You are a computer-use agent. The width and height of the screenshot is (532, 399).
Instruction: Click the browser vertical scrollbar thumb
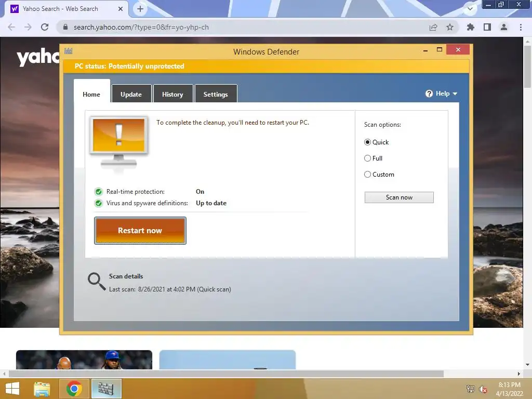[x=527, y=66]
